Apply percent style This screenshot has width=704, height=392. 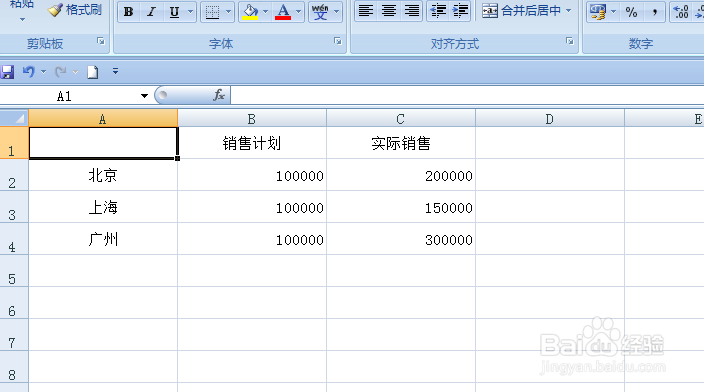point(631,12)
